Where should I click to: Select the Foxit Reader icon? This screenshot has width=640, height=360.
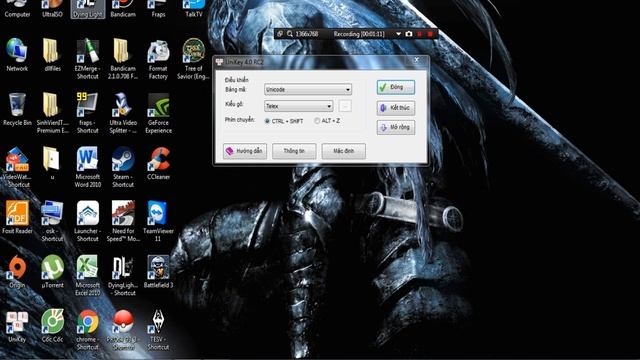pyautogui.click(x=17, y=218)
